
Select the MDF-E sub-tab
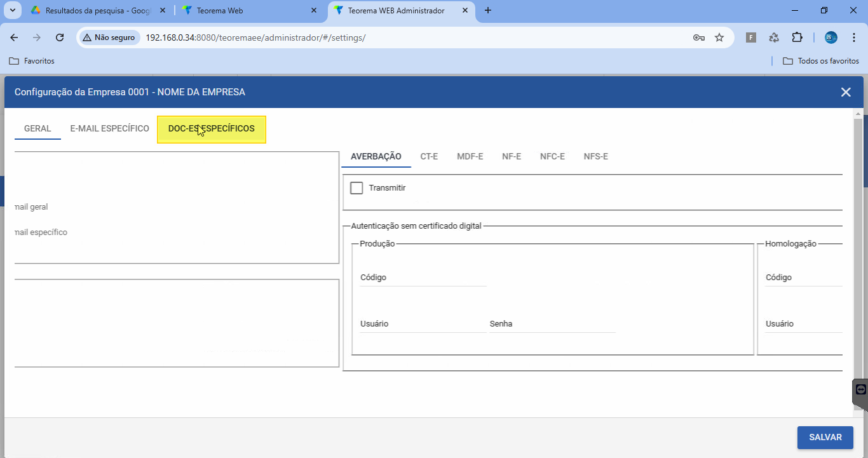click(470, 156)
